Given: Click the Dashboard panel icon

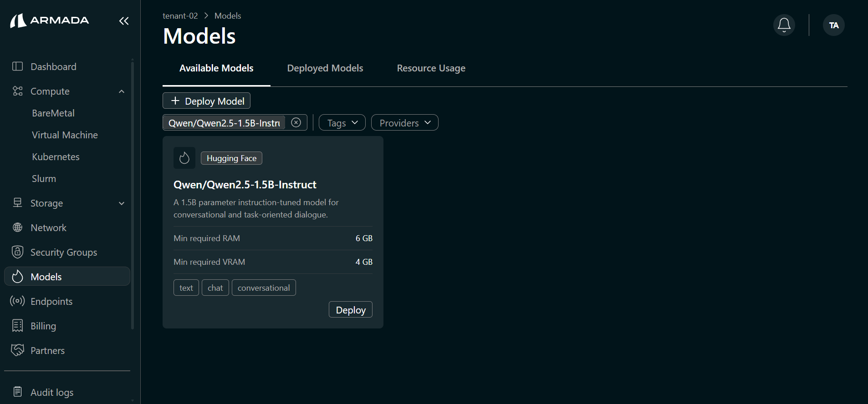Looking at the screenshot, I should point(17,66).
